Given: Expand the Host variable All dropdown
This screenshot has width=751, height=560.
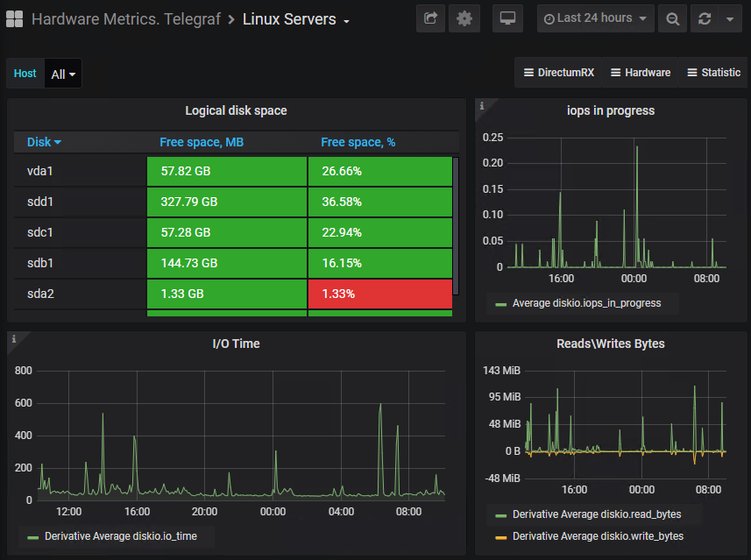Looking at the screenshot, I should (x=63, y=74).
